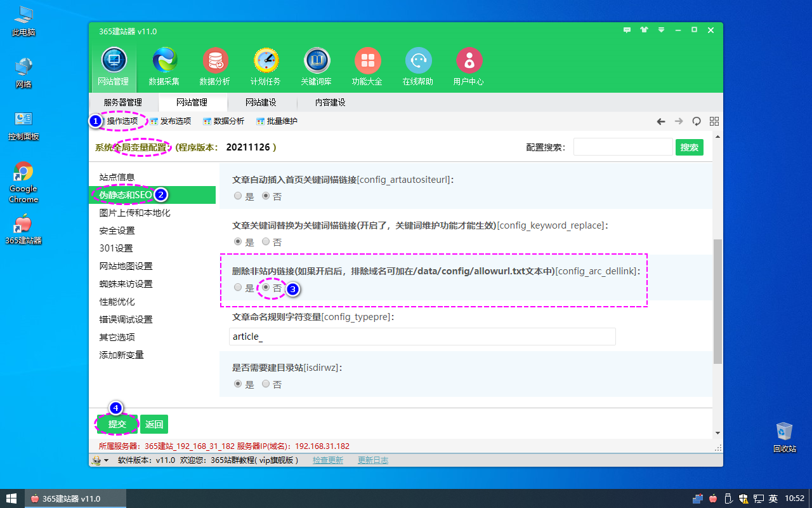This screenshot has width=812, height=508.
Task: Open Google Chrome desktop icon
Action: (23, 182)
